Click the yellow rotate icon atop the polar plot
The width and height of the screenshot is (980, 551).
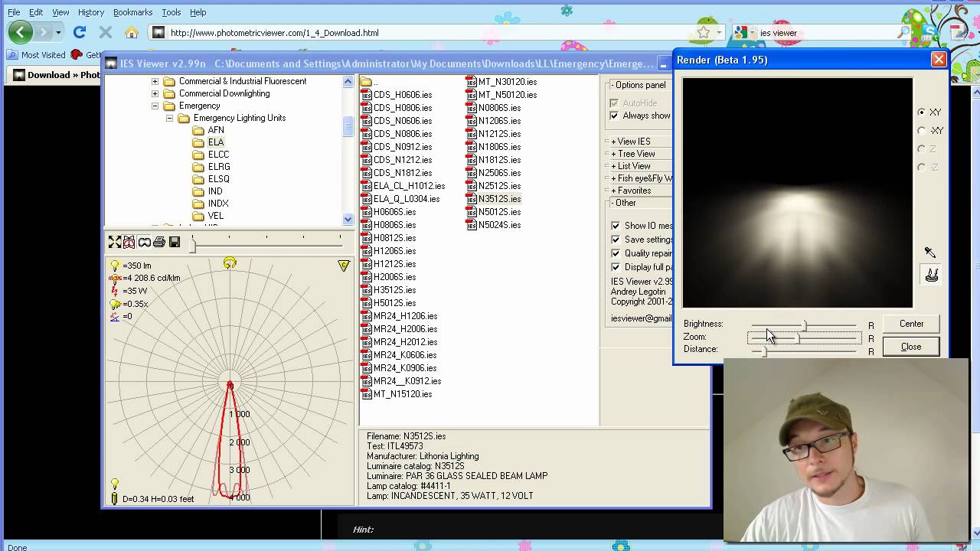pyautogui.click(x=230, y=264)
